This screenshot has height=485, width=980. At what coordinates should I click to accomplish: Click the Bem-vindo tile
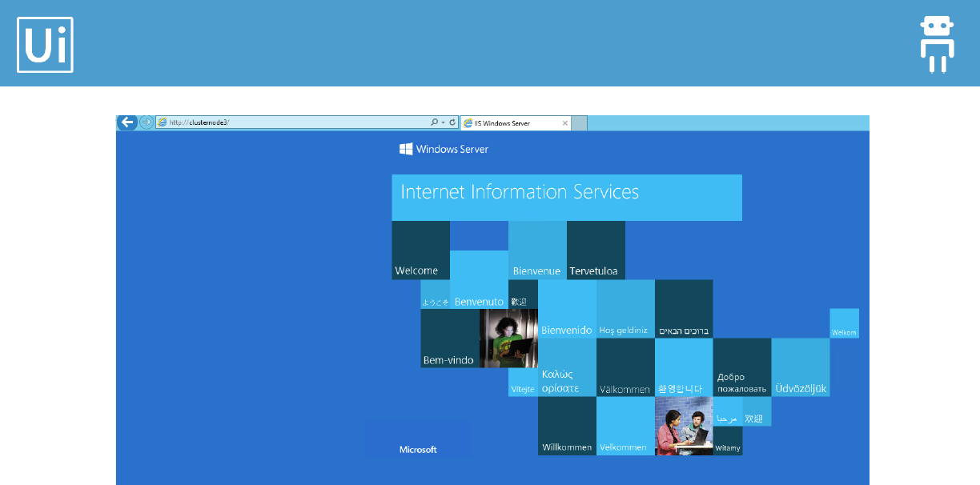coord(450,339)
